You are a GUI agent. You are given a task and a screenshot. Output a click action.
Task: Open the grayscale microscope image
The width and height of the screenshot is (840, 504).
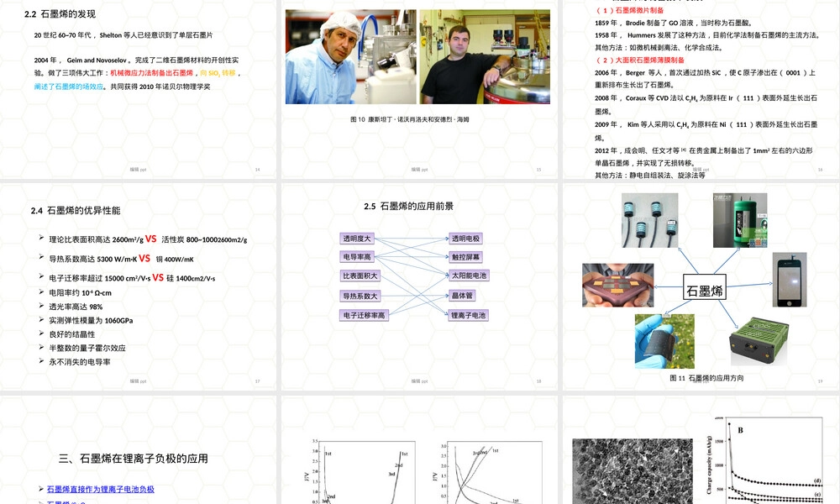click(633, 471)
